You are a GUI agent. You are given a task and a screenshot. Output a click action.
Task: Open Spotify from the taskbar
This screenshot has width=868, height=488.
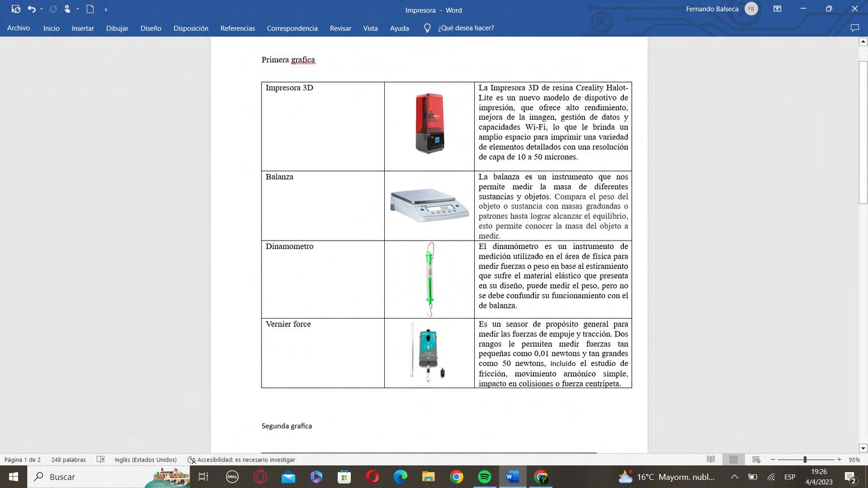click(484, 477)
